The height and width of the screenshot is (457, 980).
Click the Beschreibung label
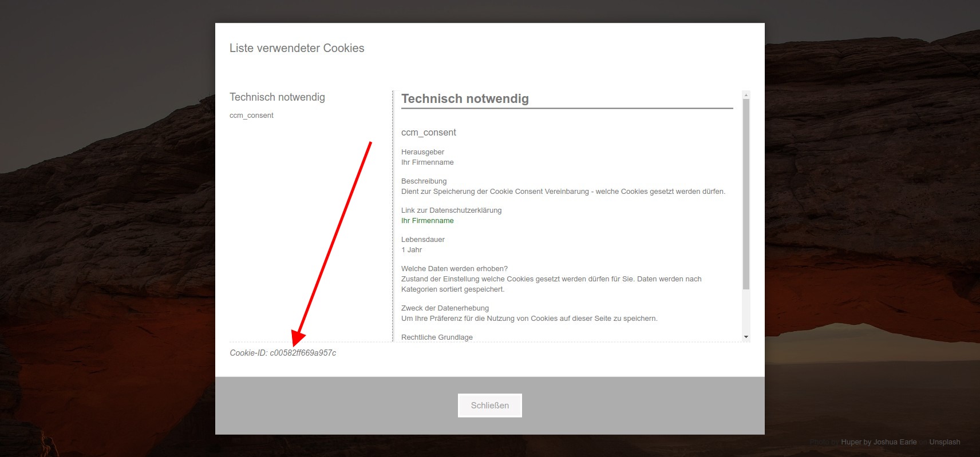tap(424, 181)
